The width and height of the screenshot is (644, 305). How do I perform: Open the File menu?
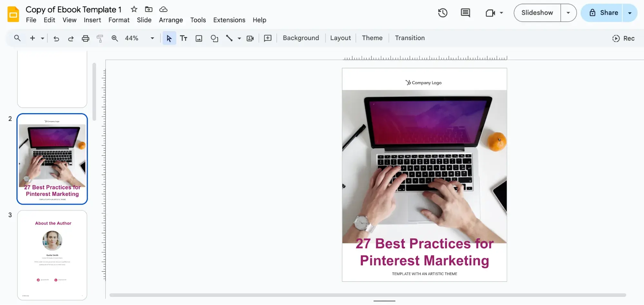pyautogui.click(x=31, y=20)
